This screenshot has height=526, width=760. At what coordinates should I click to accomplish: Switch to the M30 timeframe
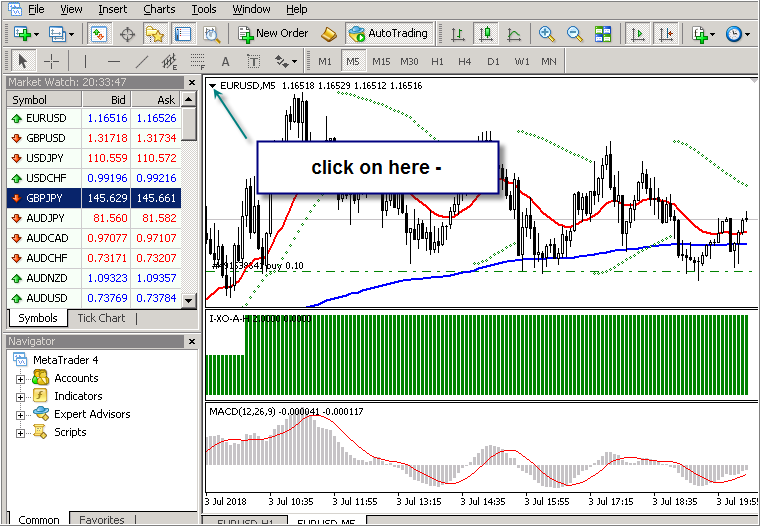click(x=409, y=62)
